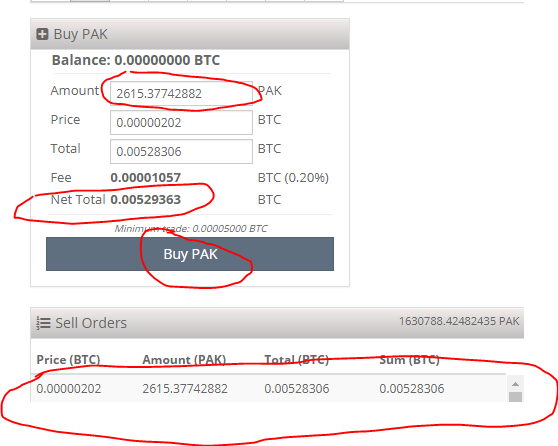Click the Fee value 0.00001057
This screenshot has height=446, width=558.
146,177
